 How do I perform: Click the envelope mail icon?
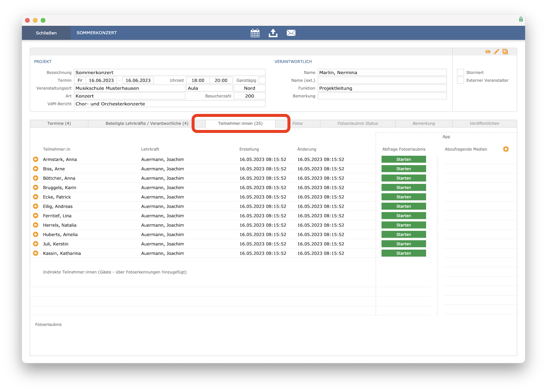click(x=291, y=33)
